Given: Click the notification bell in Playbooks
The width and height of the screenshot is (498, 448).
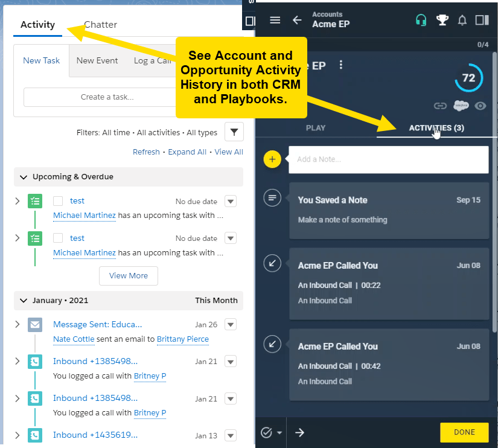Looking at the screenshot, I should click(462, 19).
